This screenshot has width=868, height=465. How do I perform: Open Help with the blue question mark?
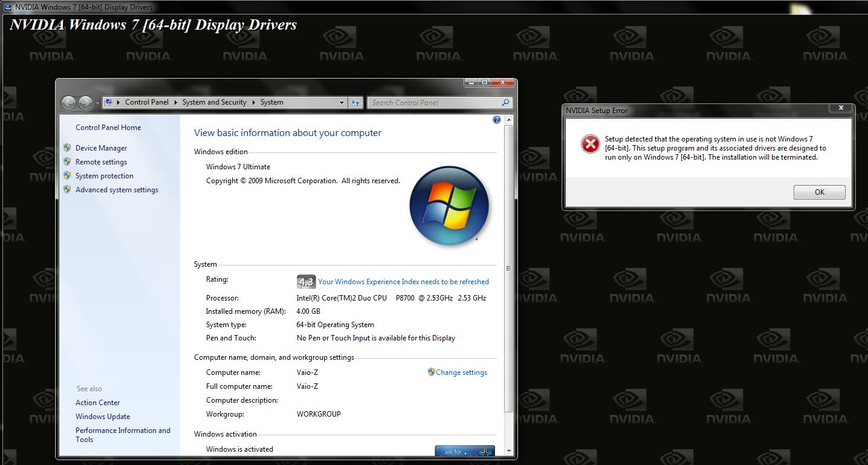[497, 120]
